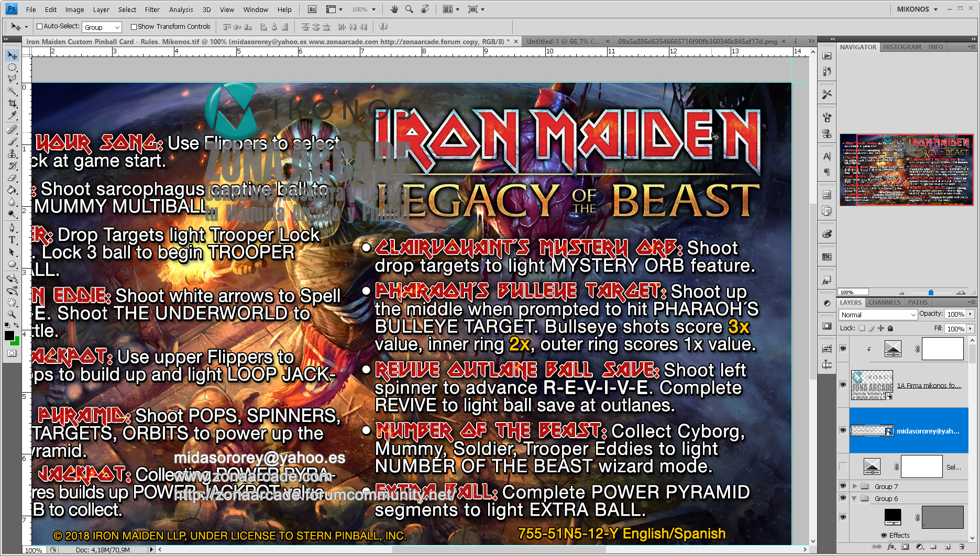
Task: Open the layer blend mode Normal dropdown
Action: click(x=878, y=315)
